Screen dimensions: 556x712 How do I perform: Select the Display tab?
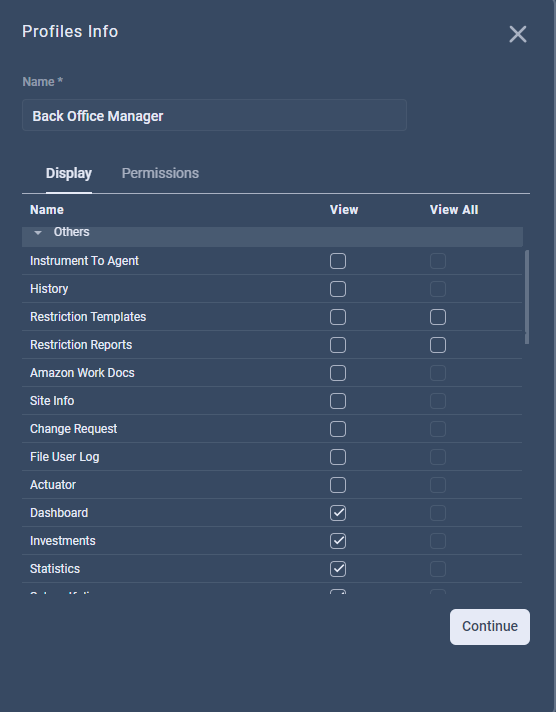pos(69,173)
